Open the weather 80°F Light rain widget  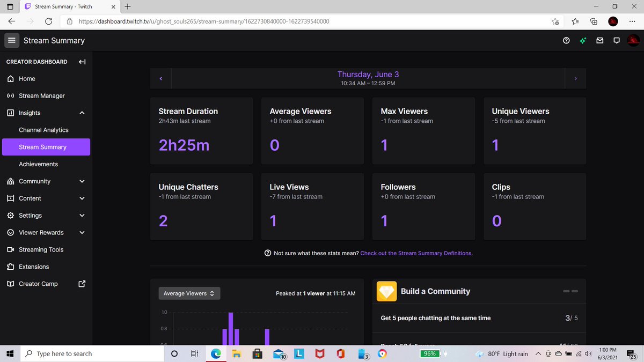(501, 354)
